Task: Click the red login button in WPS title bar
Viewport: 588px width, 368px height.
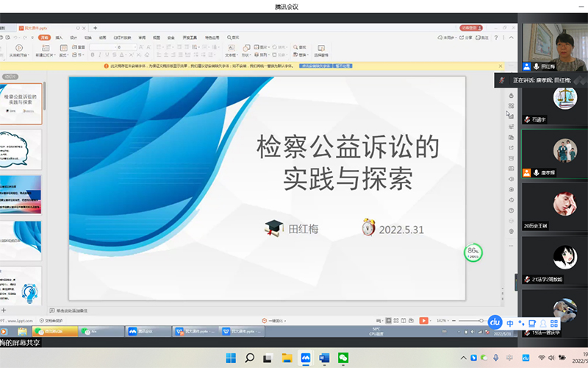Action: (471, 28)
